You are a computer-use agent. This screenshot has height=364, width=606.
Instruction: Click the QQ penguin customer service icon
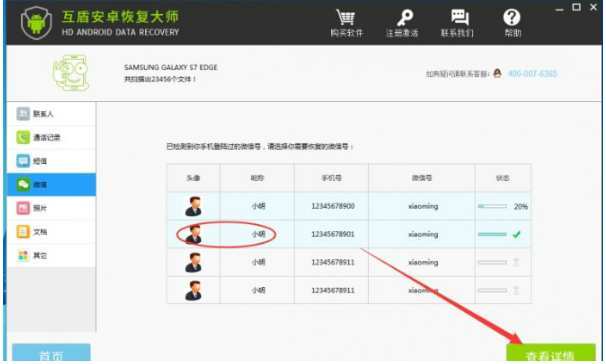point(497,73)
